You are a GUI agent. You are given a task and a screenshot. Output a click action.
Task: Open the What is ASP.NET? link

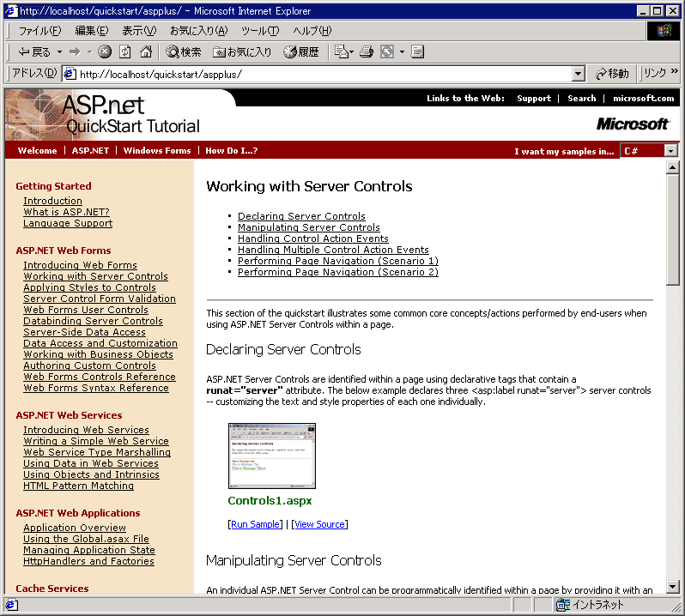pyautogui.click(x=66, y=212)
